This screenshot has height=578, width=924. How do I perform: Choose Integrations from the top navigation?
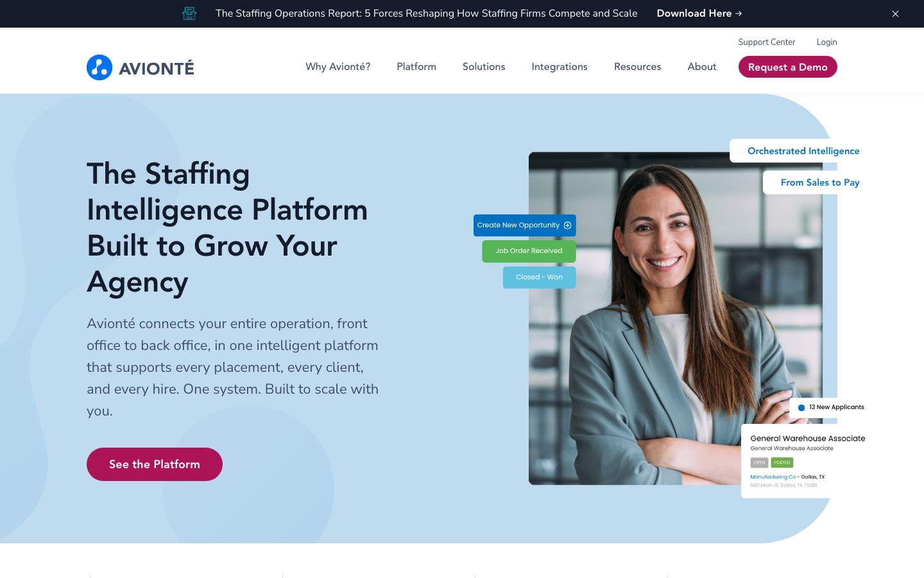coord(560,67)
